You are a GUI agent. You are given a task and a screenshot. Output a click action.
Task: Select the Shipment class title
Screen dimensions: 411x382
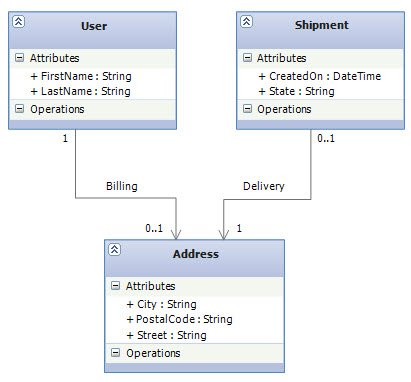pos(321,25)
